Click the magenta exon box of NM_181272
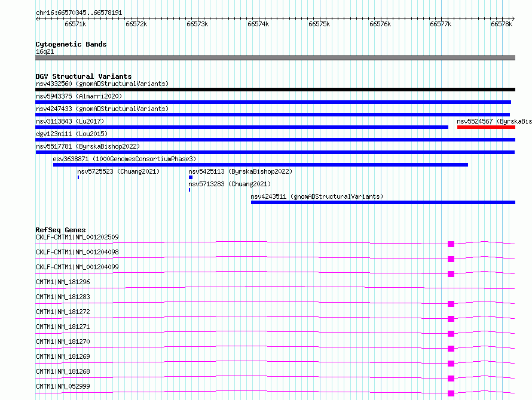Image resolution: width=532 pixels, height=400 pixels. (451, 319)
